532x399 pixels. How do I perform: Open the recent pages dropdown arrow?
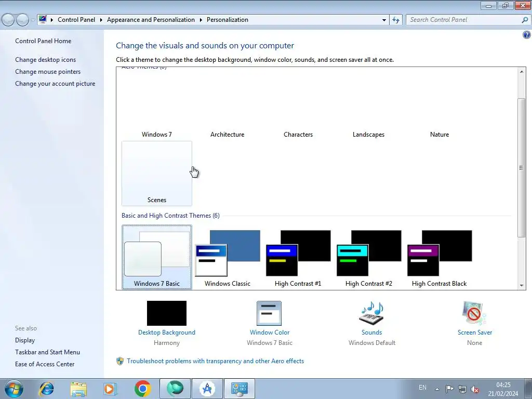click(x=33, y=20)
